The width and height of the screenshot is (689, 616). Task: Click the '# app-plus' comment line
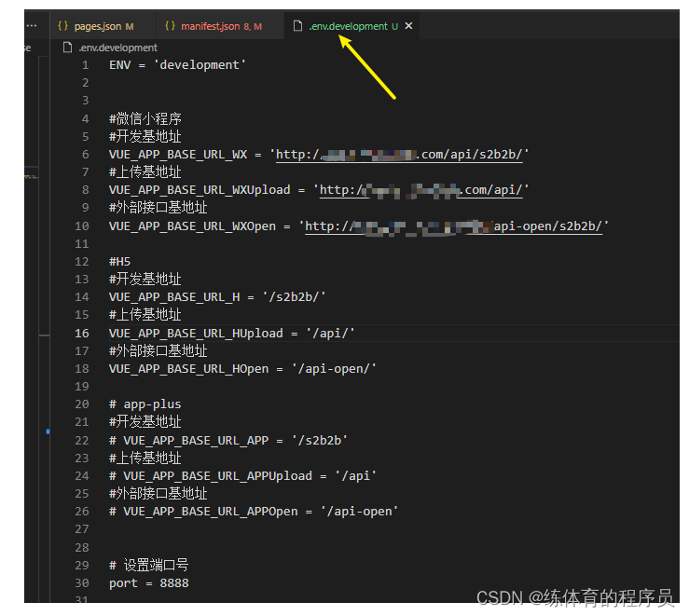pyautogui.click(x=145, y=404)
